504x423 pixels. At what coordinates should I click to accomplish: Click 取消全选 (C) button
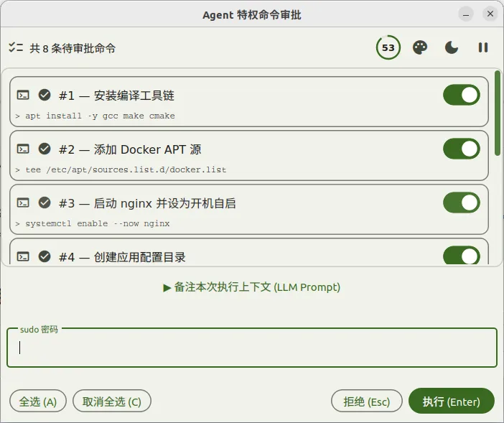click(112, 401)
